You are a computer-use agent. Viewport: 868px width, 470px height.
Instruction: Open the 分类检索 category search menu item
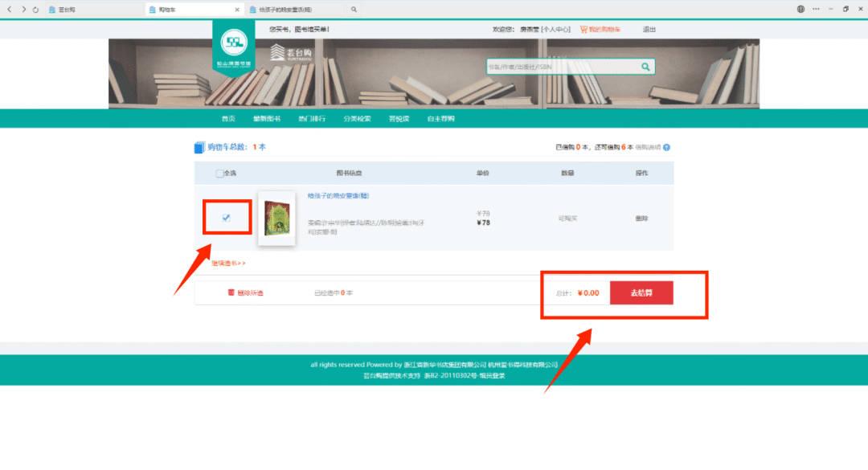357,118
